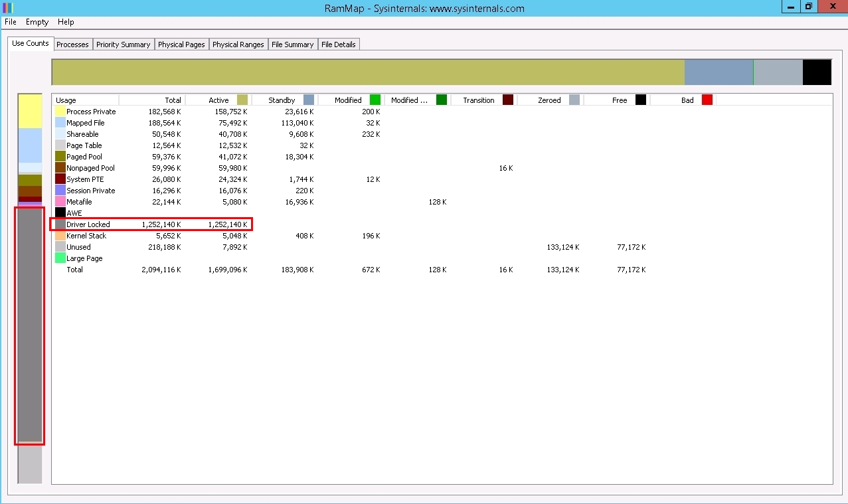The width and height of the screenshot is (848, 504).
Task: Sort by the Modified column header
Action: point(351,100)
